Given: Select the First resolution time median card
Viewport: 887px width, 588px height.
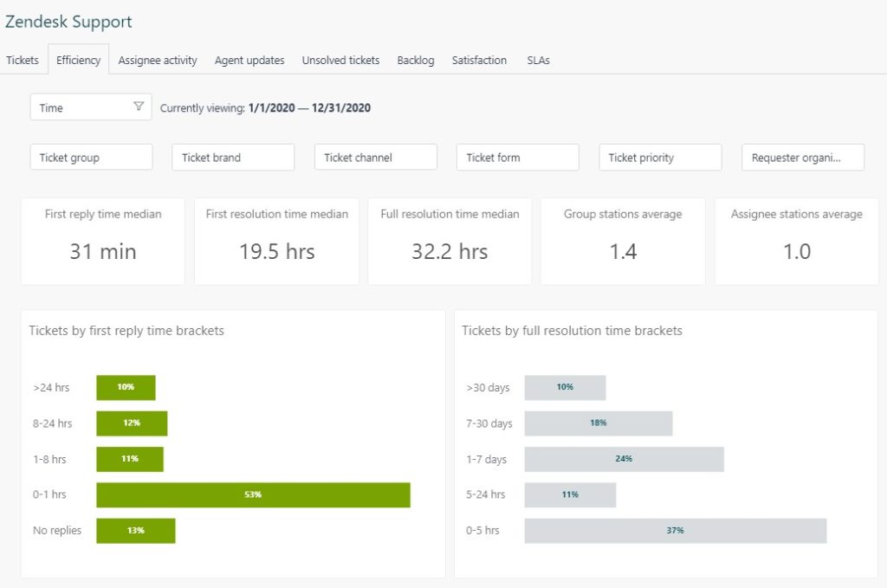Looking at the screenshot, I should (x=276, y=242).
